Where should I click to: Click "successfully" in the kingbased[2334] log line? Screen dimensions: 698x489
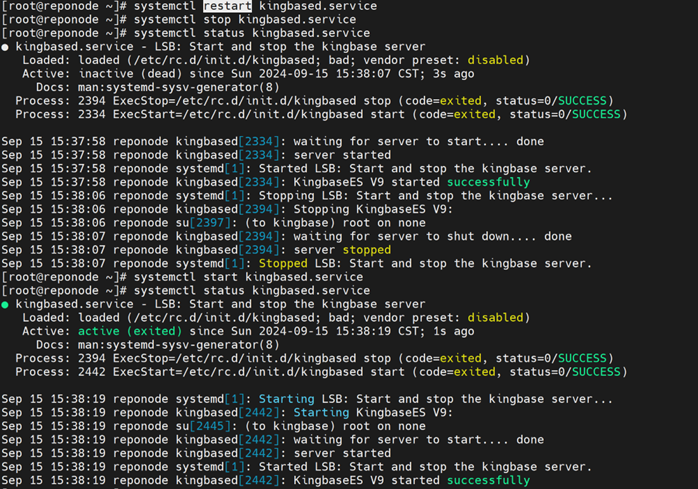coord(488,182)
